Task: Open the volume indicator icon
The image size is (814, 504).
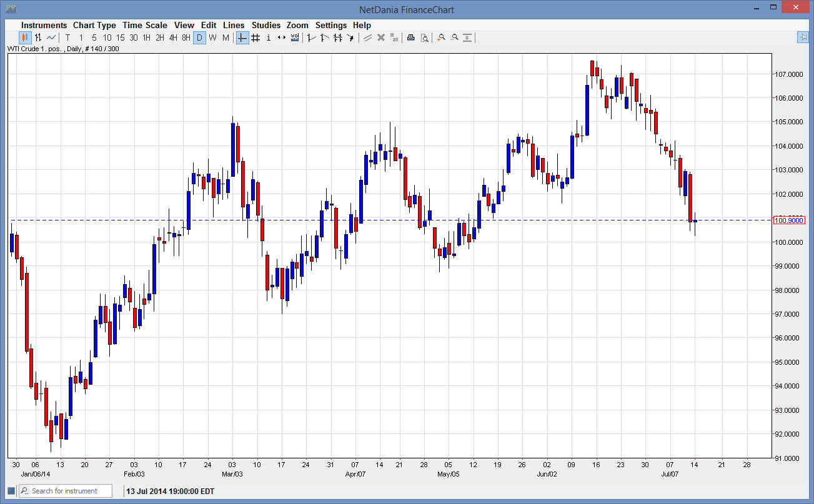Action: [x=294, y=37]
